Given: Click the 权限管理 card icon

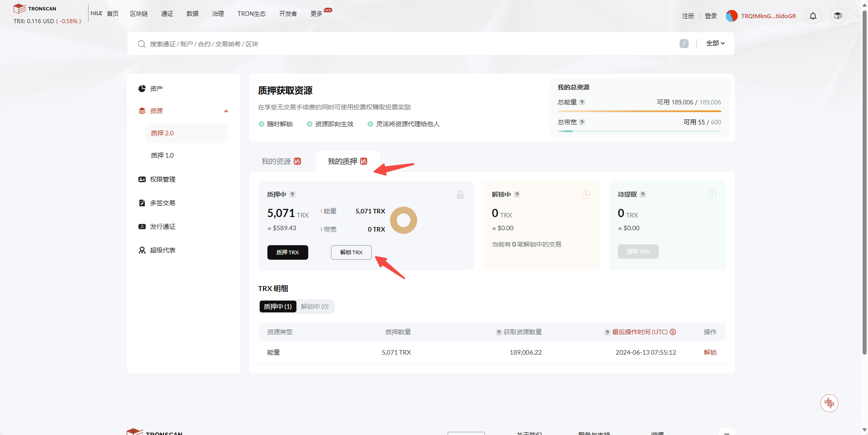Looking at the screenshot, I should click(x=142, y=179).
